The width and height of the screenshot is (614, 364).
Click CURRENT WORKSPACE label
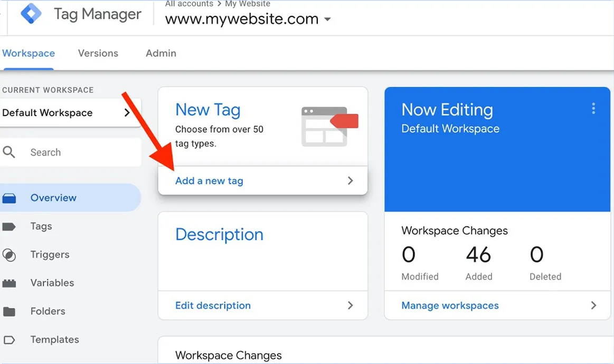pos(48,90)
